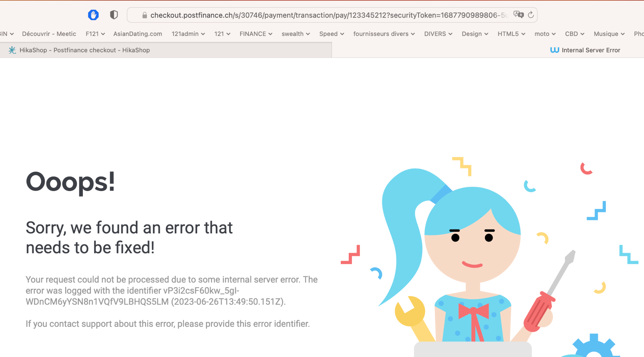Open the AsianDating.com bookmark
This screenshot has height=357, width=644.
138,34
